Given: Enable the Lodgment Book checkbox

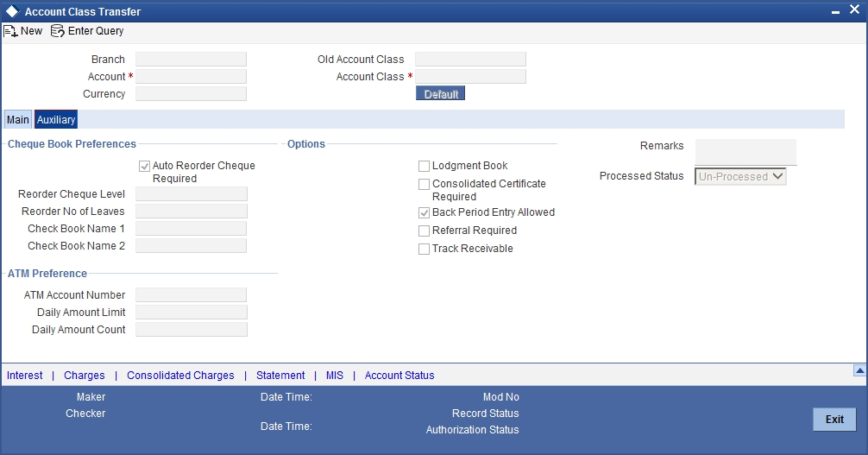Looking at the screenshot, I should [x=424, y=167].
